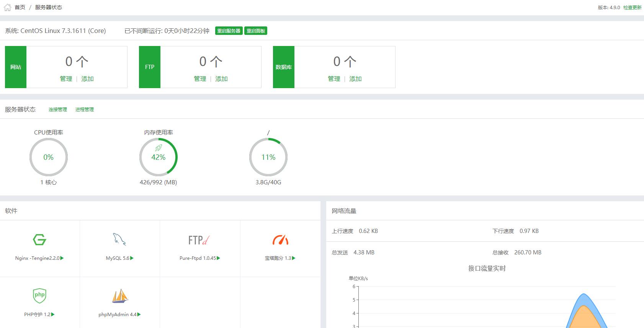The width and height of the screenshot is (644, 328).
Task: Click the CPU使用率 gauge ring
Action: (49, 157)
